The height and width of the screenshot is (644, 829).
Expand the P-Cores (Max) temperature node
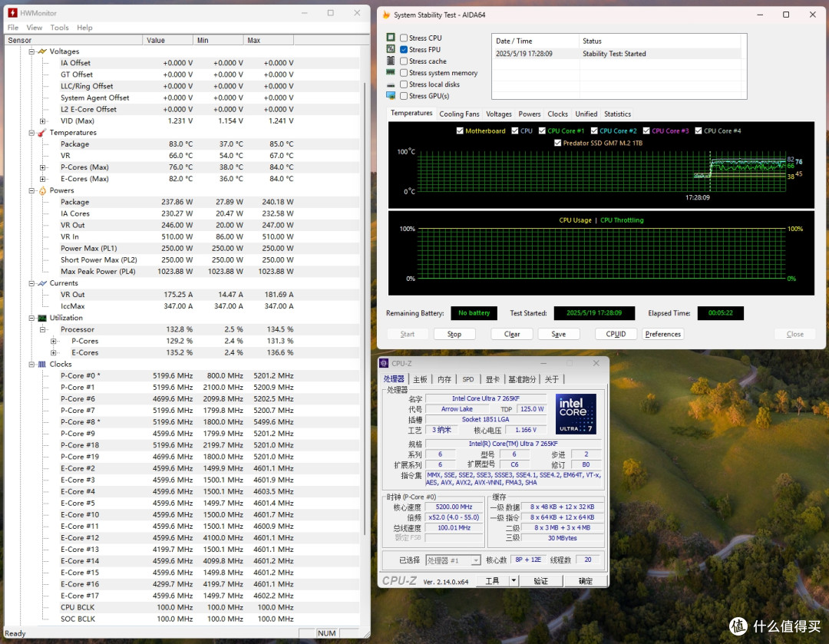point(43,167)
